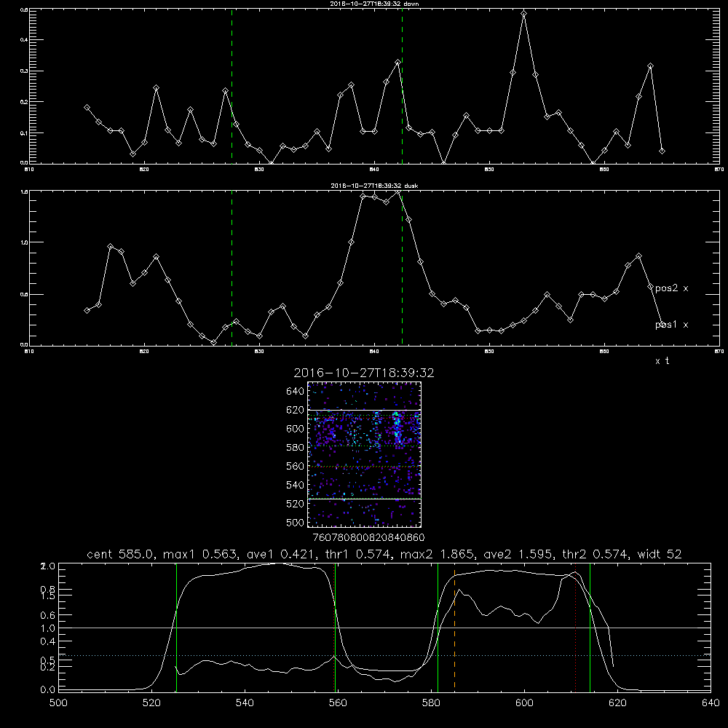Click the '560' x-axis label of bottom plot
The width and height of the screenshot is (728, 728).
[x=338, y=703]
